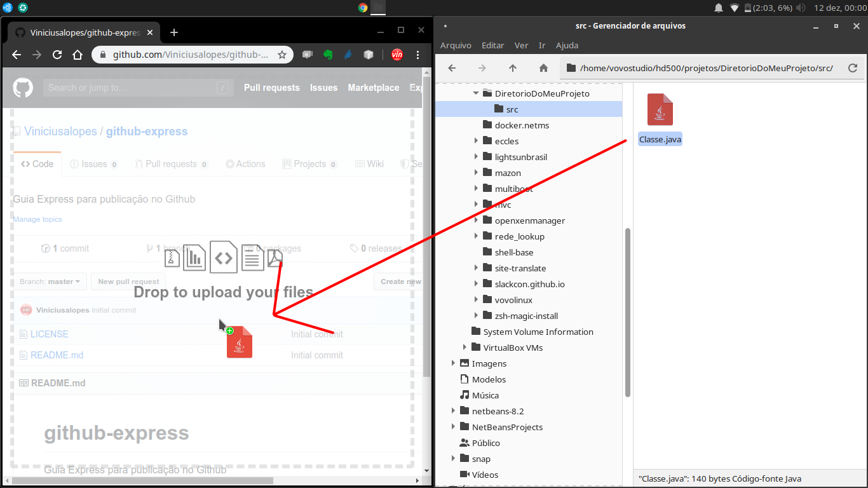Switch to the Code tab on GitHub
The width and height of the screenshot is (868, 488).
[37, 164]
